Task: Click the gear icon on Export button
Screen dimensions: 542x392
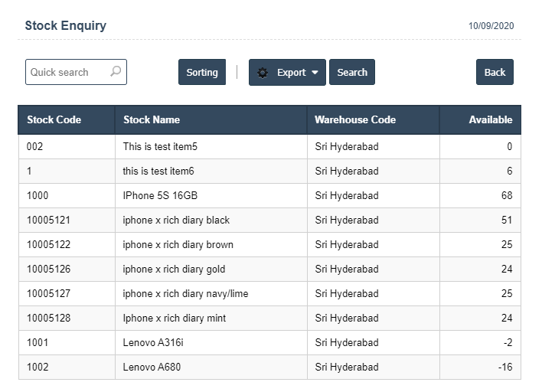Action: pos(263,73)
